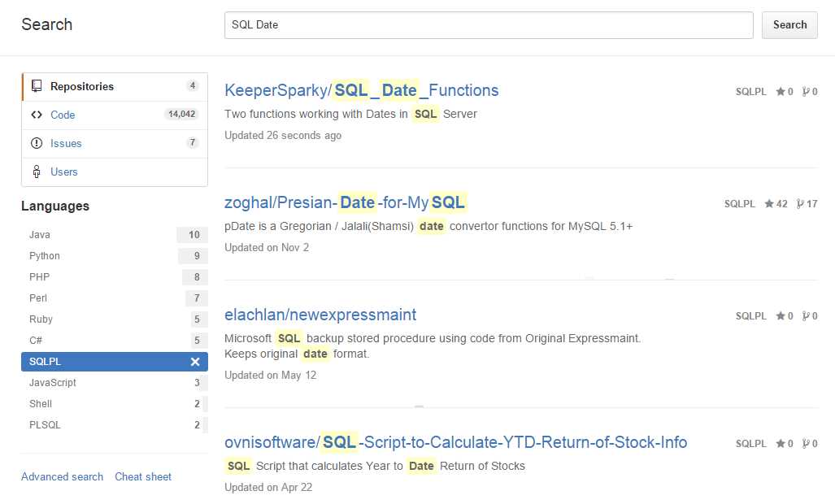Screen dimensions: 835x504
Task: Click inside the search input field
Action: click(488, 25)
